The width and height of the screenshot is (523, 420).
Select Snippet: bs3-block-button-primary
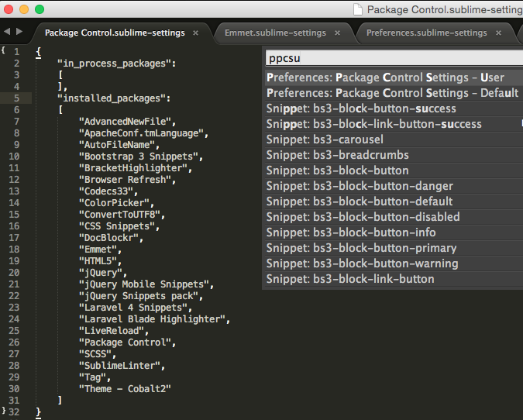394,248
